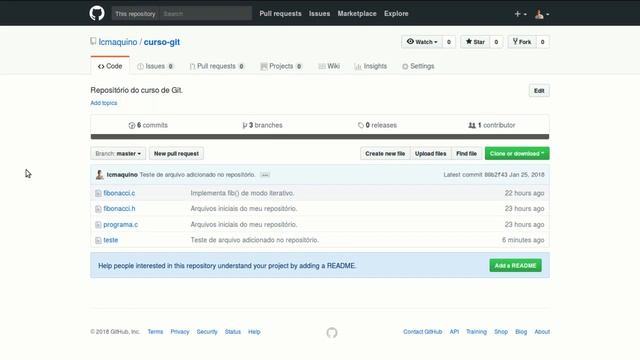Open the programa.c file

pyautogui.click(x=120, y=224)
